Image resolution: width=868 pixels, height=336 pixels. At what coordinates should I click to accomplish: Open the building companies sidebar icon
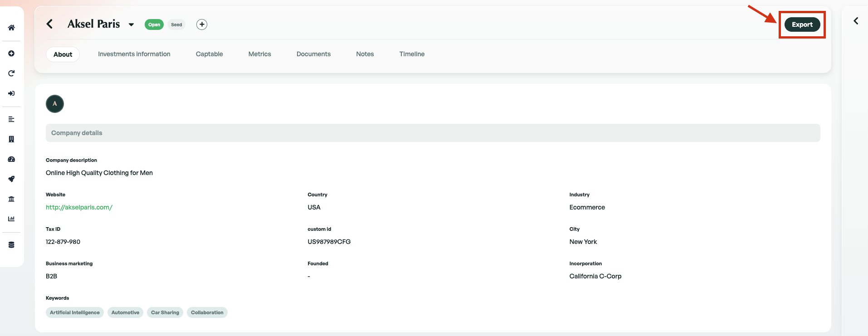(x=11, y=139)
